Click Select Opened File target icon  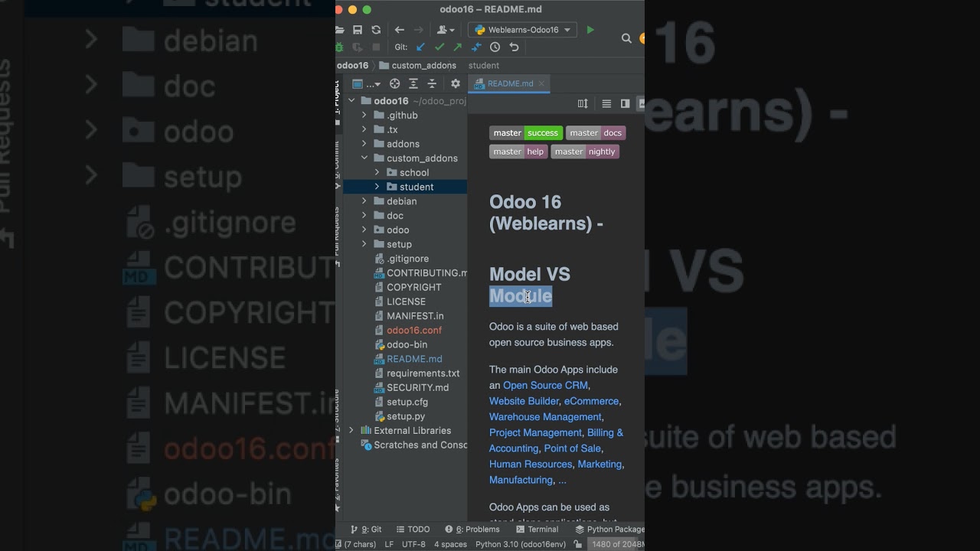pyautogui.click(x=395, y=84)
